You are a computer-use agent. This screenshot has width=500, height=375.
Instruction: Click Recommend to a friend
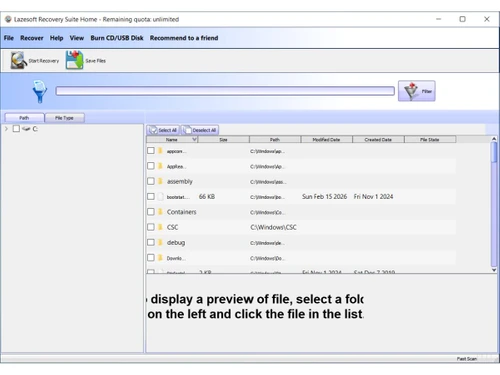point(184,38)
